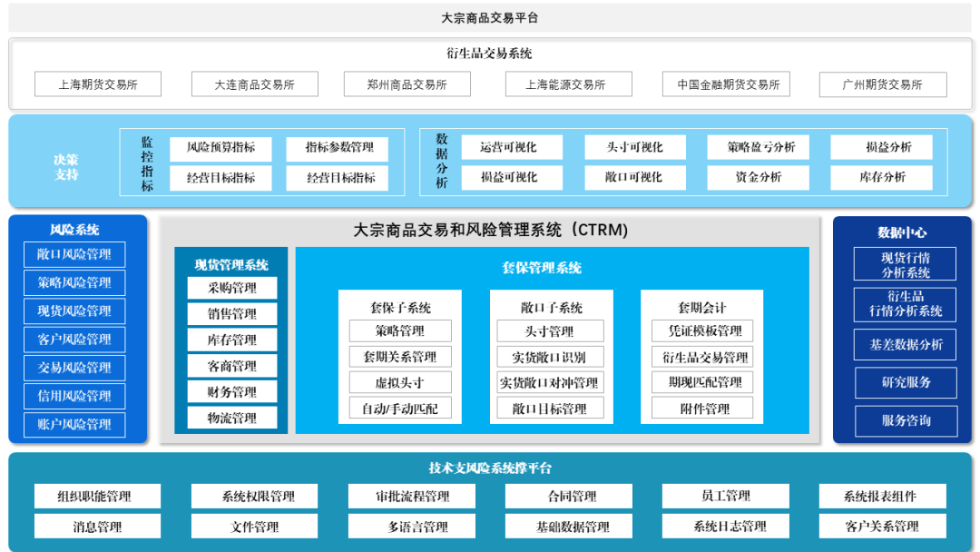980x552 pixels.
Task: Click 多语言管理 in the support platform
Action: 411,525
